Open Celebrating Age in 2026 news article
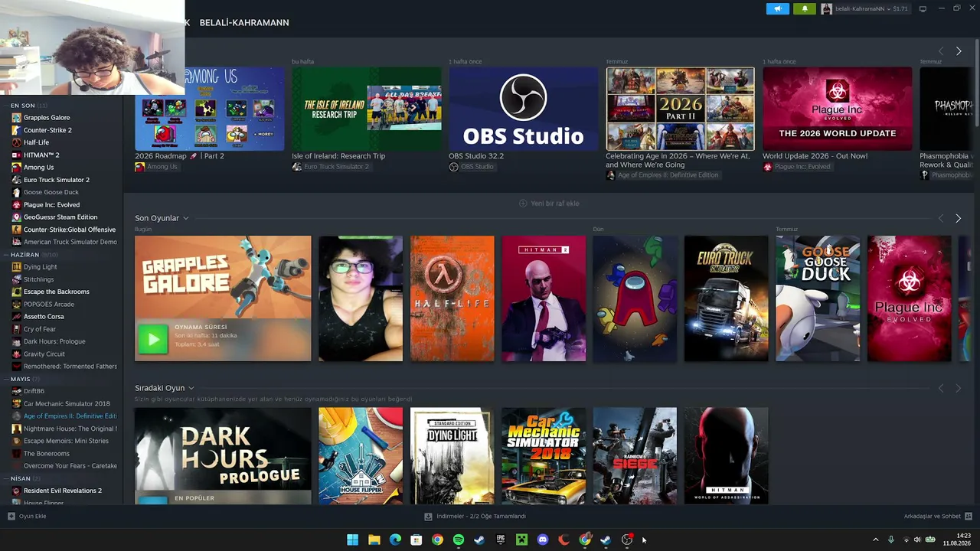Viewport: 980px width, 551px height. 680,109
